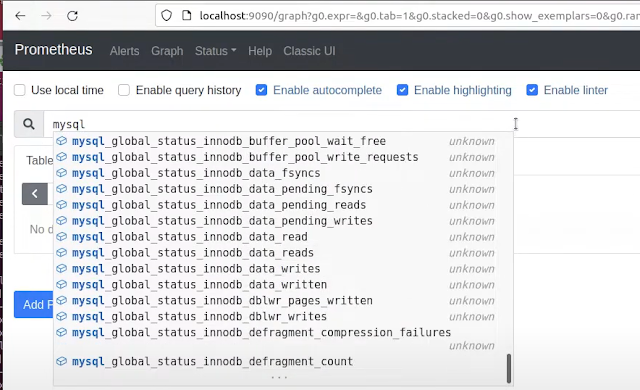This screenshot has width=640, height=390.
Task: Go to Graph page in navbar
Action: click(167, 51)
